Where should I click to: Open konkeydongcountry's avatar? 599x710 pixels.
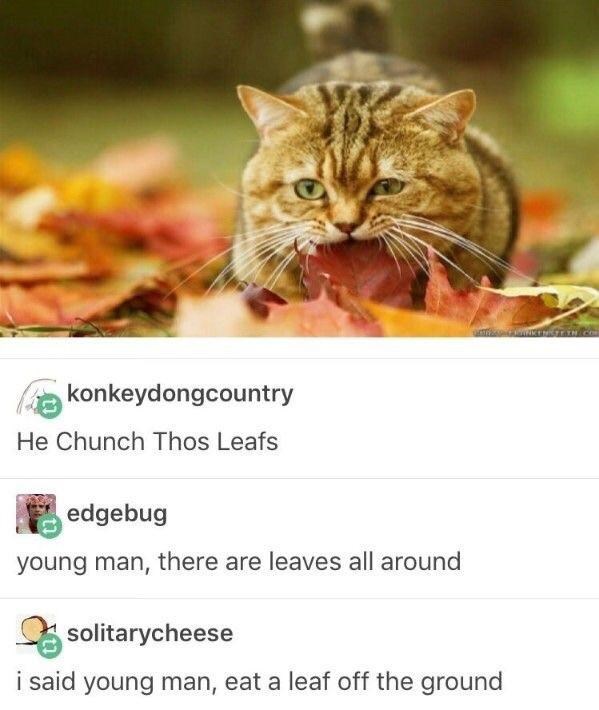(x=35, y=397)
